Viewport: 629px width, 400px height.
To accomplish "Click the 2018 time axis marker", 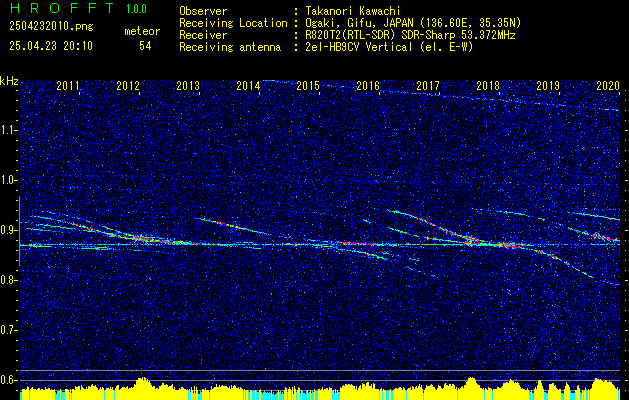I will click(x=488, y=85).
